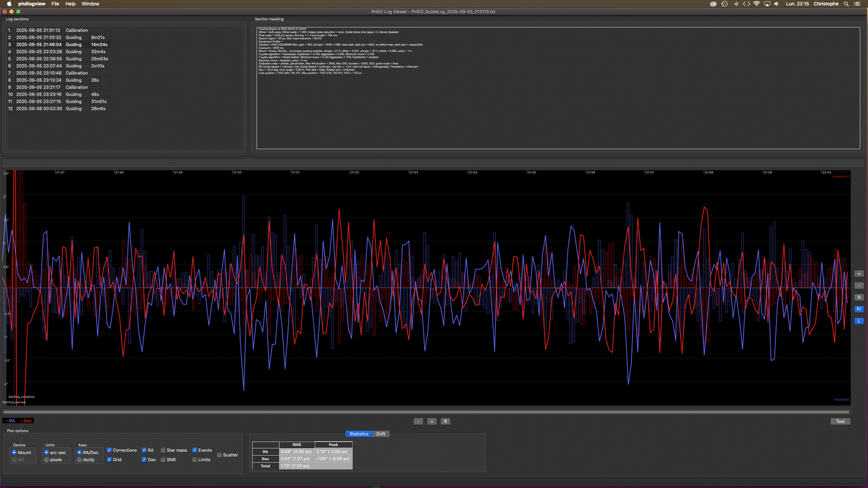Toggle the blue L button beside graph
The image size is (868, 488).
[x=859, y=321]
